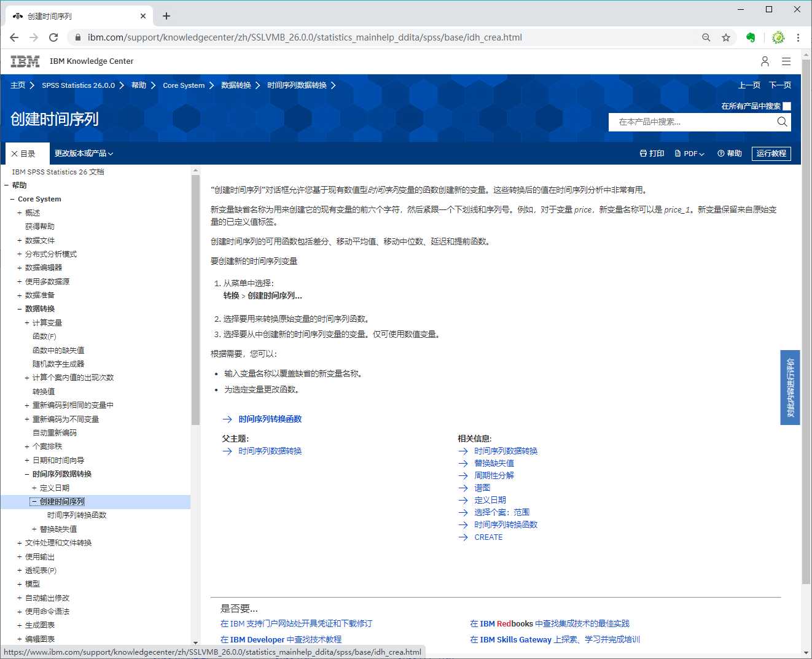Click the 时间序列数据转换 breadcrumb

[297, 85]
